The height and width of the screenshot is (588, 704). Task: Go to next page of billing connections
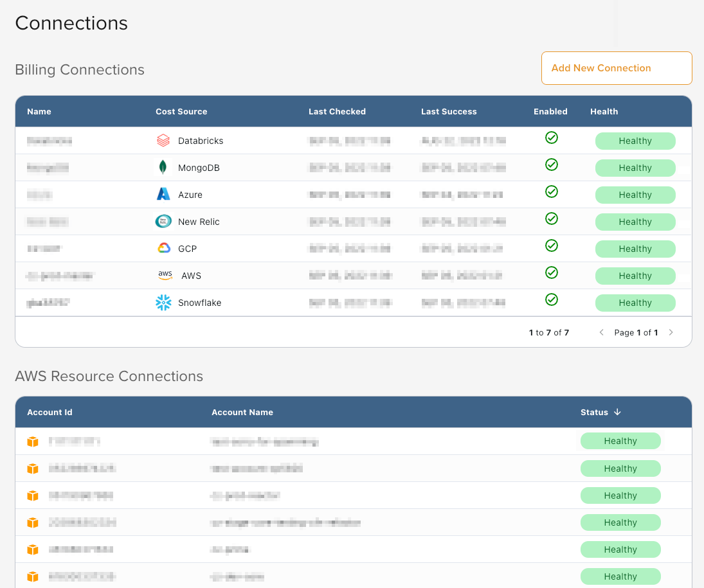(671, 332)
